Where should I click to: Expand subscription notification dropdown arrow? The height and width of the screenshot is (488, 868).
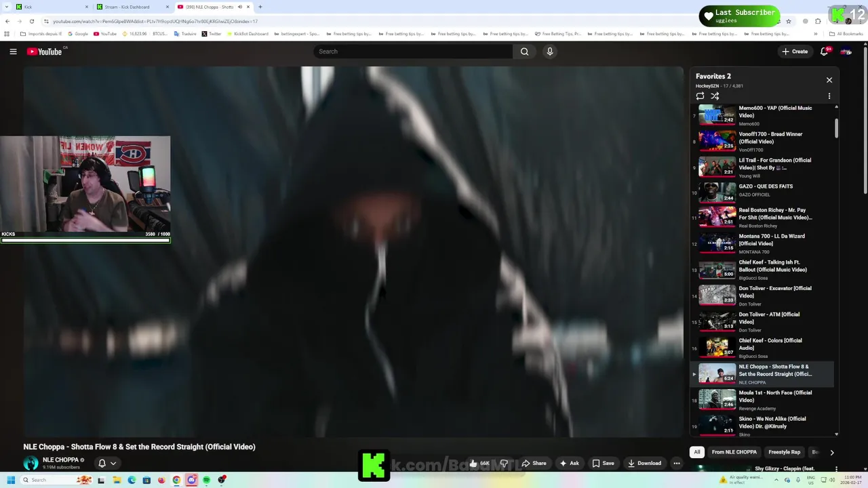tap(113, 464)
